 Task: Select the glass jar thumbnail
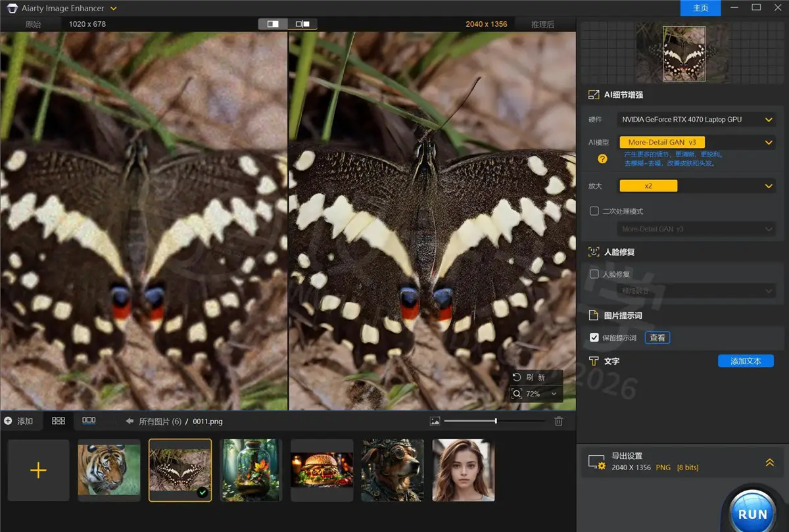click(x=251, y=470)
